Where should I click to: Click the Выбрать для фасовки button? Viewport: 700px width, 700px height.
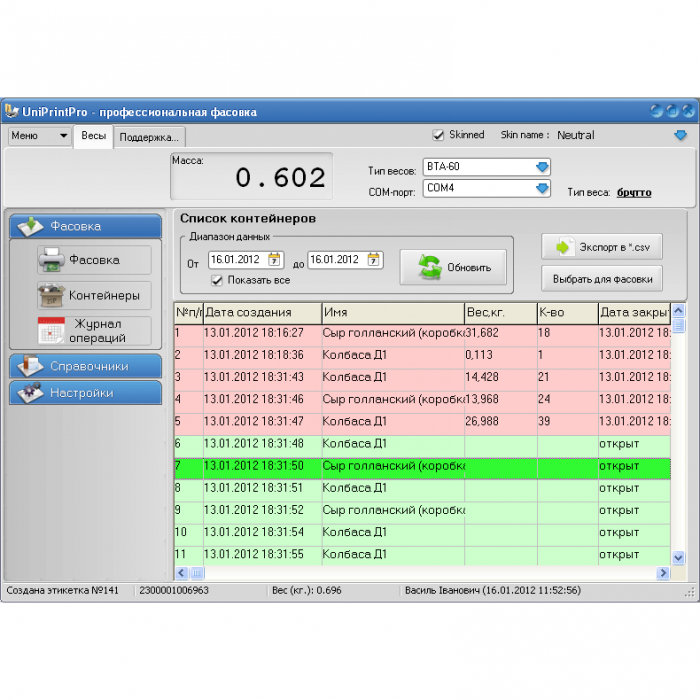click(602, 279)
